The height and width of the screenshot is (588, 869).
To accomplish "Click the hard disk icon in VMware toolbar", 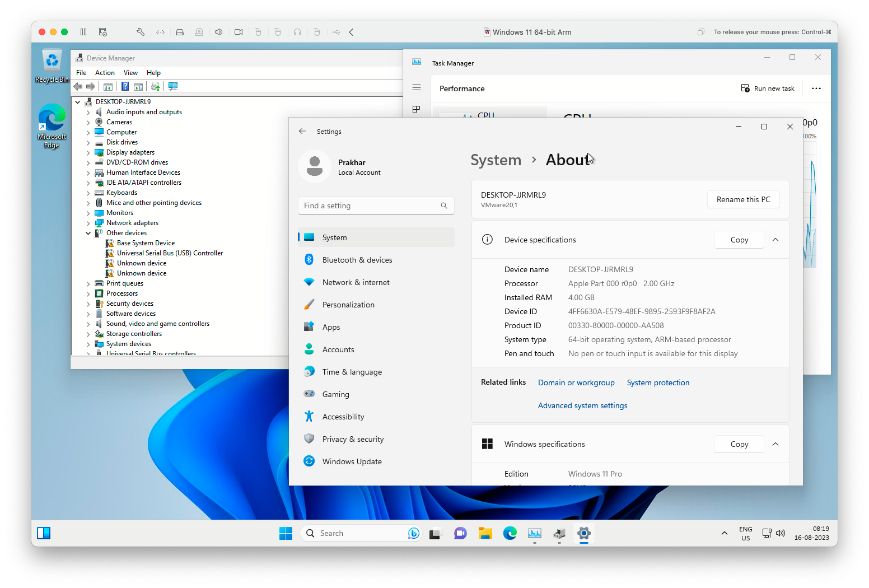I will [x=180, y=32].
